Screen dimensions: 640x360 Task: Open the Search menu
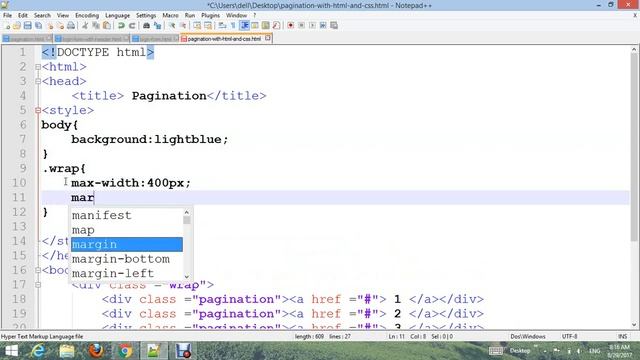(x=42, y=15)
